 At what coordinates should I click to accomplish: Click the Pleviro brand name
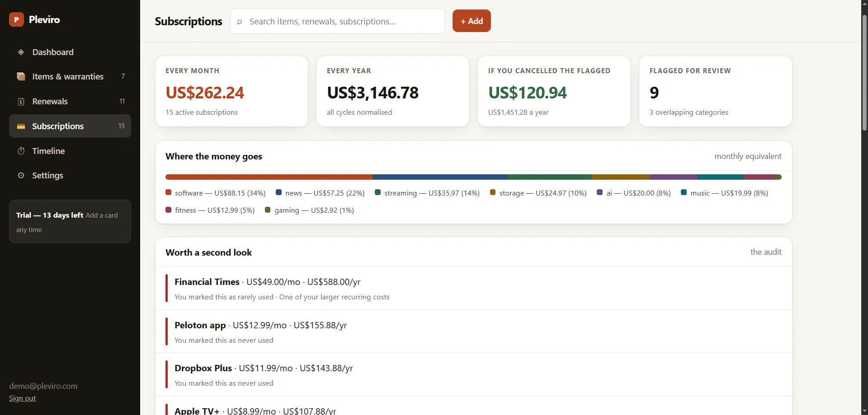(x=44, y=19)
